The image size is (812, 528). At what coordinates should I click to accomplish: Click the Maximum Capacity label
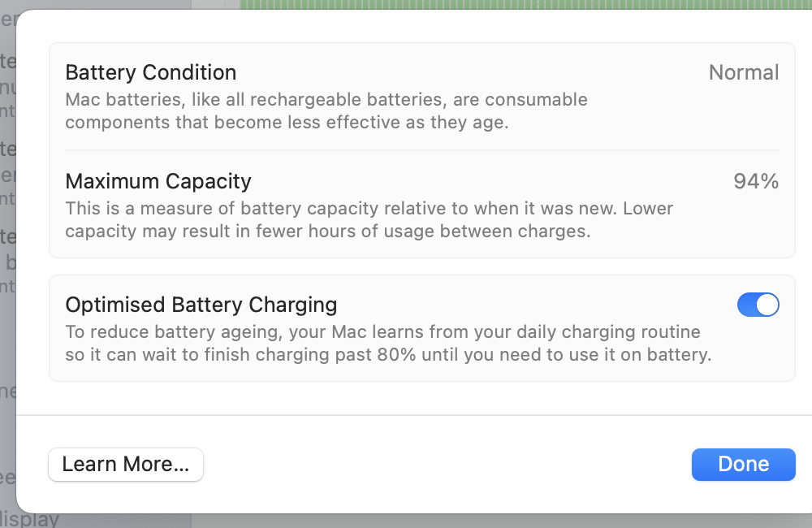click(158, 181)
